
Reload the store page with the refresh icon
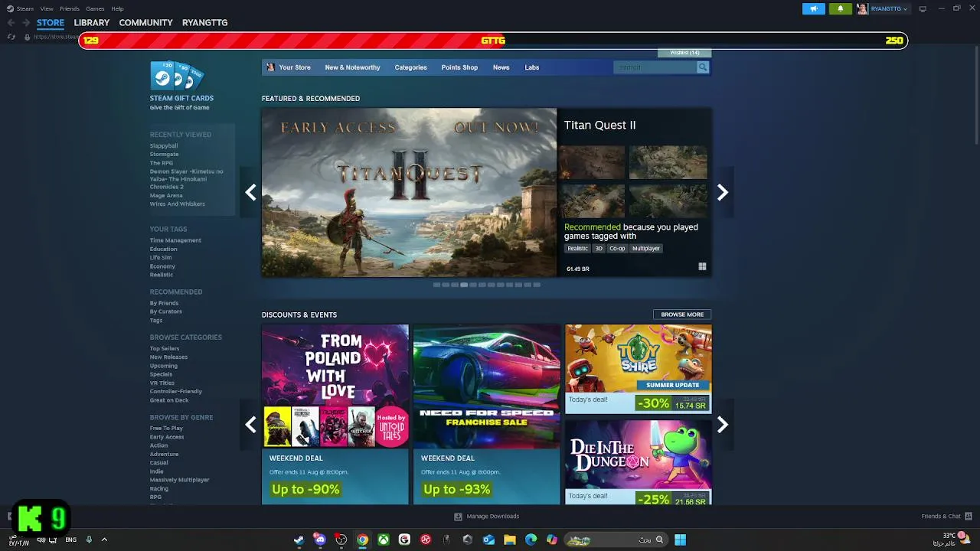[11, 37]
